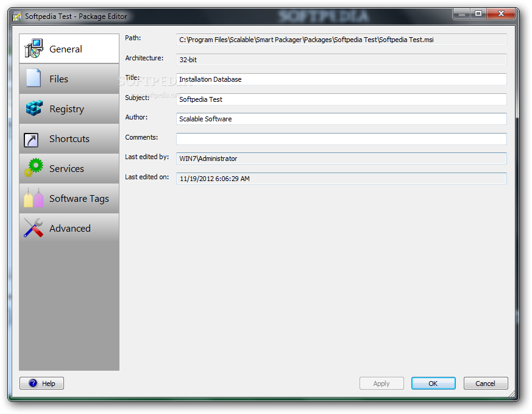Click the "Author:" label
Viewport: 532px width, 414px height.
coord(137,117)
